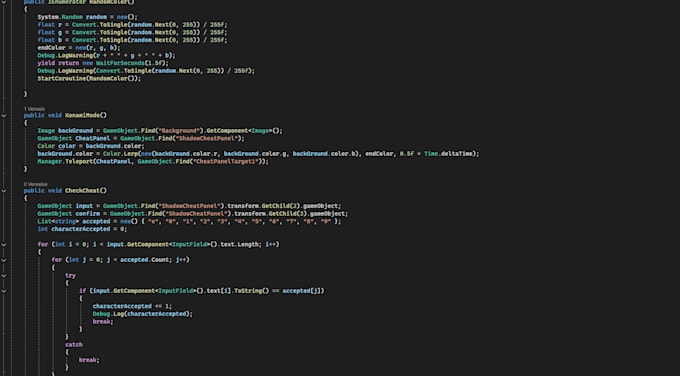Open the '0 Verweise' reference link above CheckCheat
680x376 pixels.
(x=36, y=184)
